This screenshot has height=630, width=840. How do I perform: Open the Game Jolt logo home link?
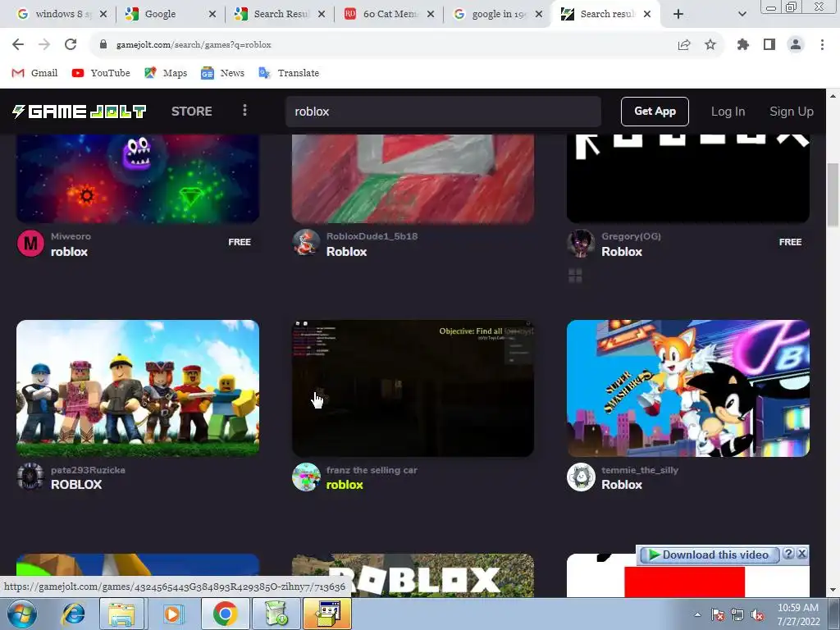click(x=80, y=112)
